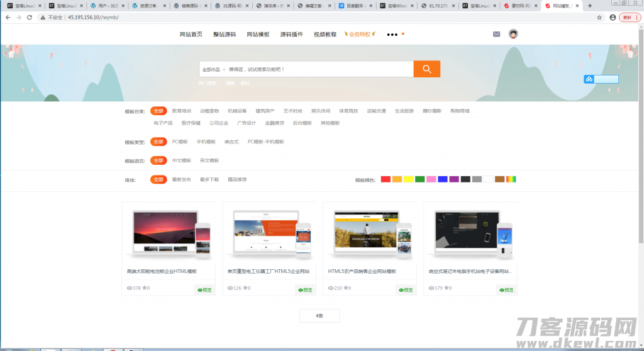Open the HTML5农产品销售企业网站模板 title link
Image resolution: width=644 pixels, height=351 pixels.
click(x=362, y=271)
